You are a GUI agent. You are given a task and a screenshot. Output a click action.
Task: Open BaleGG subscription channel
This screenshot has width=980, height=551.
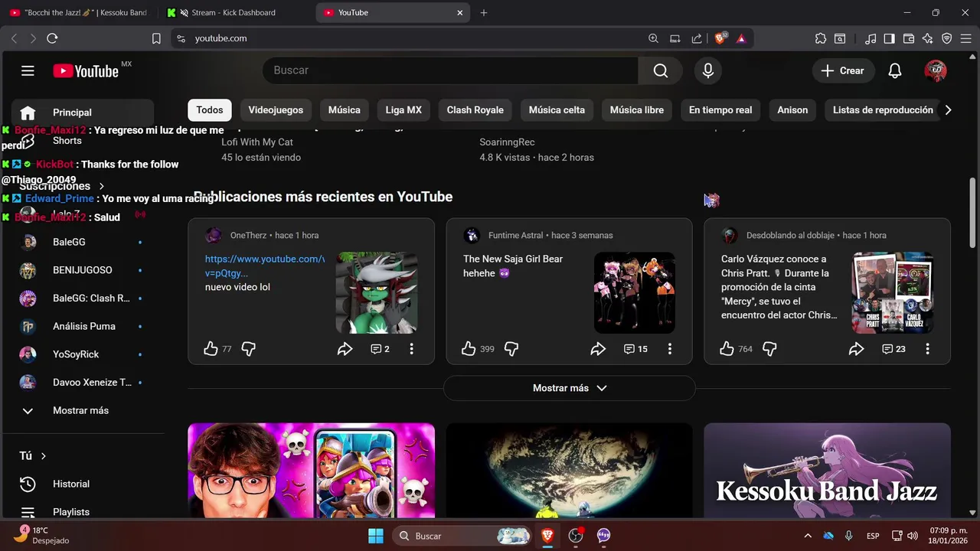pos(83,242)
